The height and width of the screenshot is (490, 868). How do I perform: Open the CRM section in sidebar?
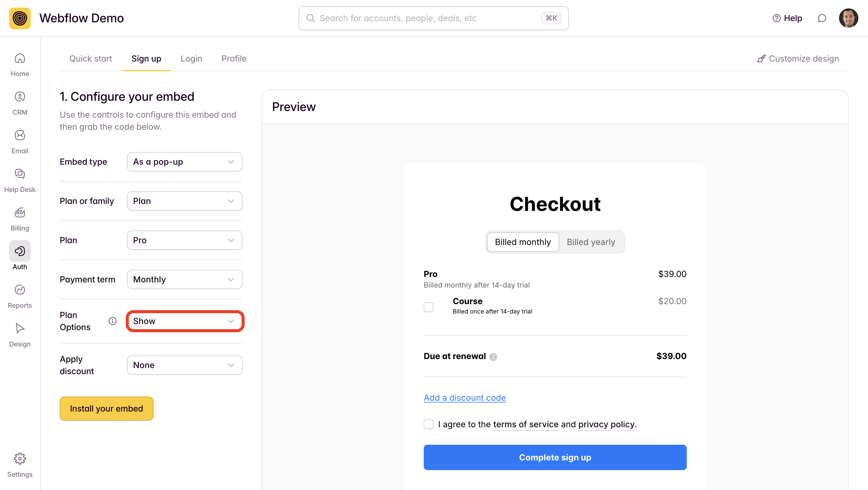[20, 103]
